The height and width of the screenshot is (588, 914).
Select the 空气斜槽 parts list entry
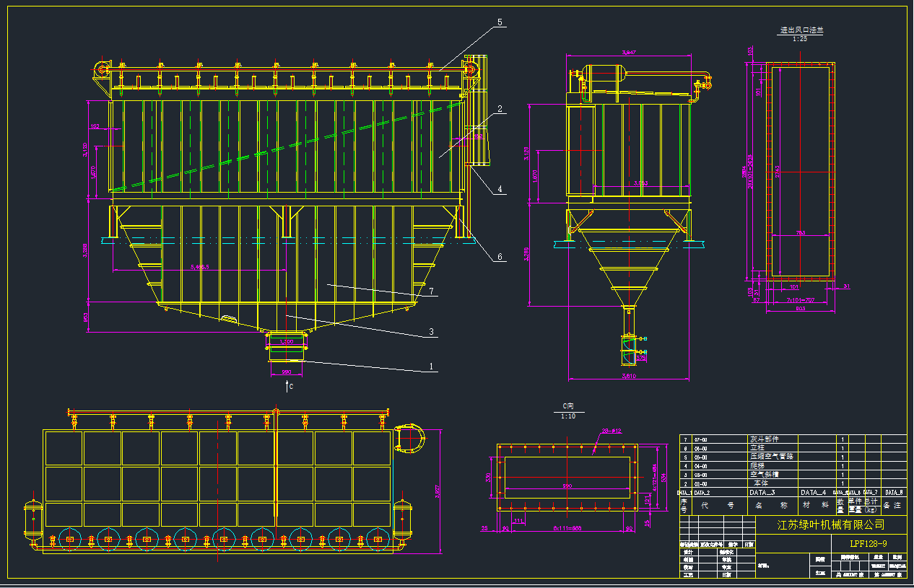(765, 475)
